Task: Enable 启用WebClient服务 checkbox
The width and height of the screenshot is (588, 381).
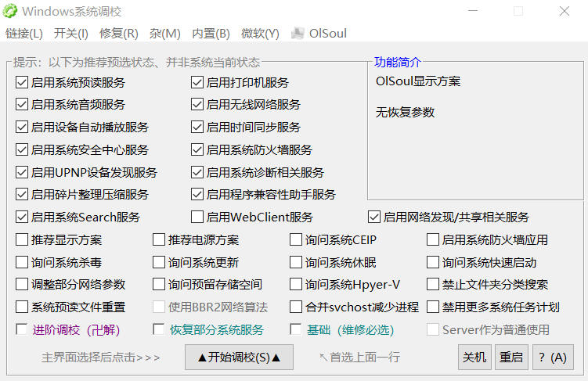Action: (x=197, y=217)
